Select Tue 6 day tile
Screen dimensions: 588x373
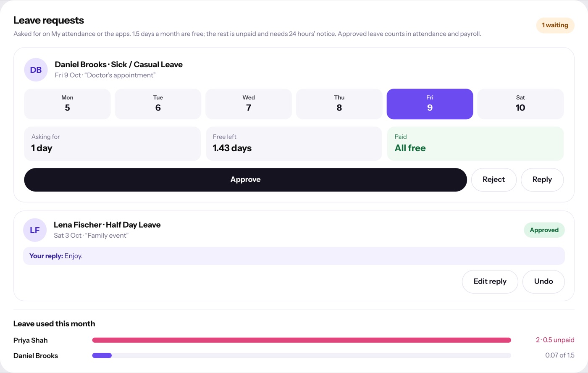tap(158, 104)
